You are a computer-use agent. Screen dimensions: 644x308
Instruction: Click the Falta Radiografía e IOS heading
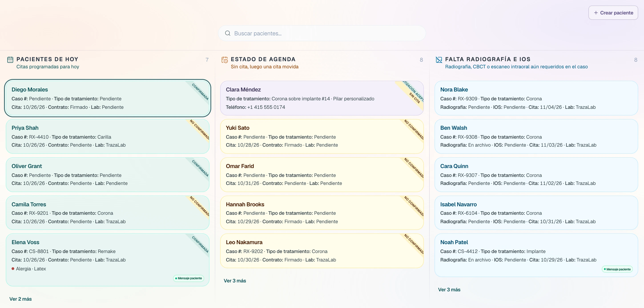pos(488,59)
